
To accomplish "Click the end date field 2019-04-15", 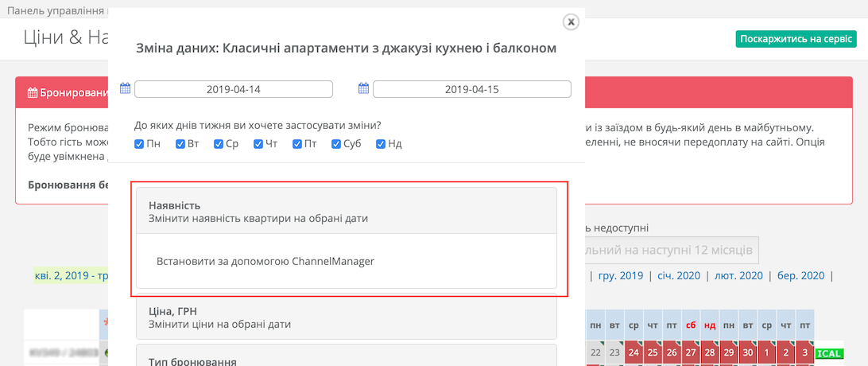I will coord(472,89).
